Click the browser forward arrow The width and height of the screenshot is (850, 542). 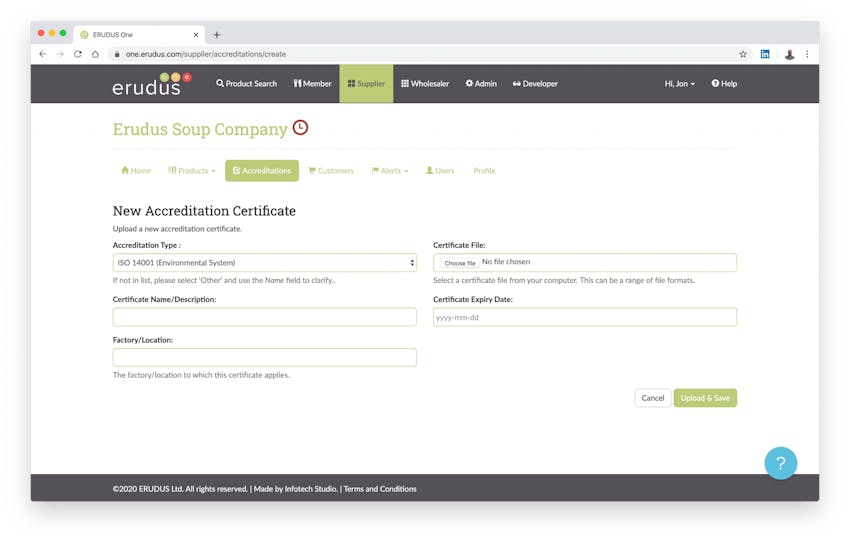60,54
